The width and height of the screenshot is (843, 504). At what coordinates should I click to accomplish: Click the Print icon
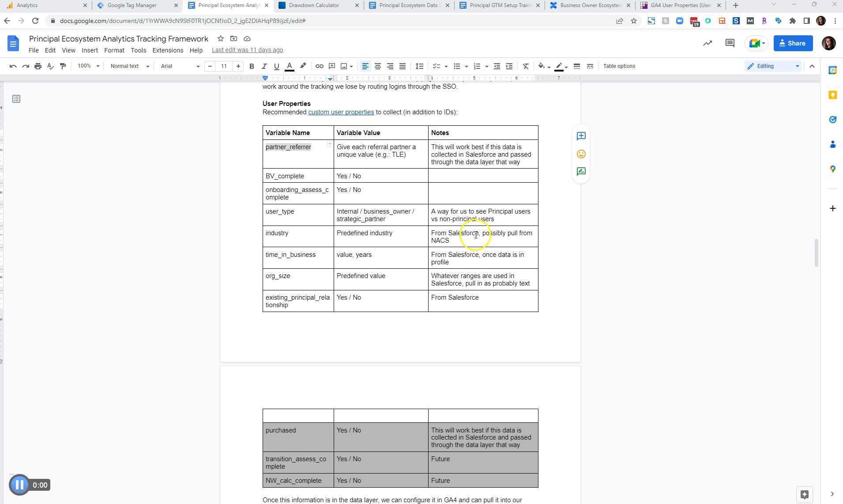38,66
